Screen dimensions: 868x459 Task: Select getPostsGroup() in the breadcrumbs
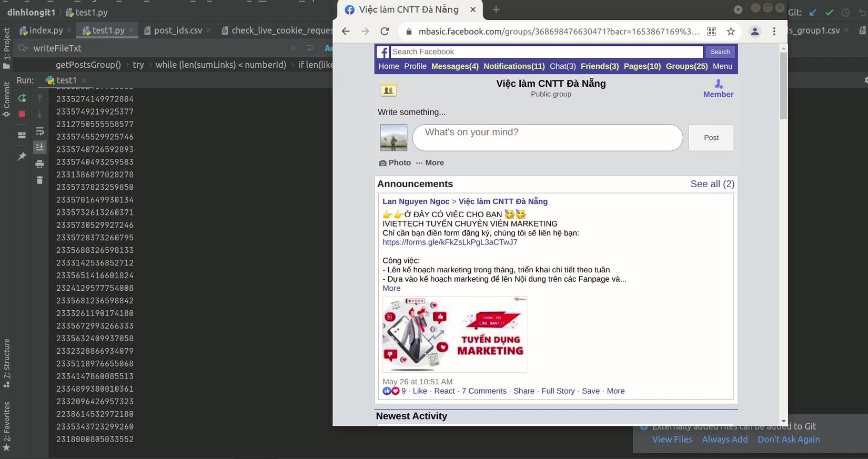pyautogui.click(x=88, y=65)
